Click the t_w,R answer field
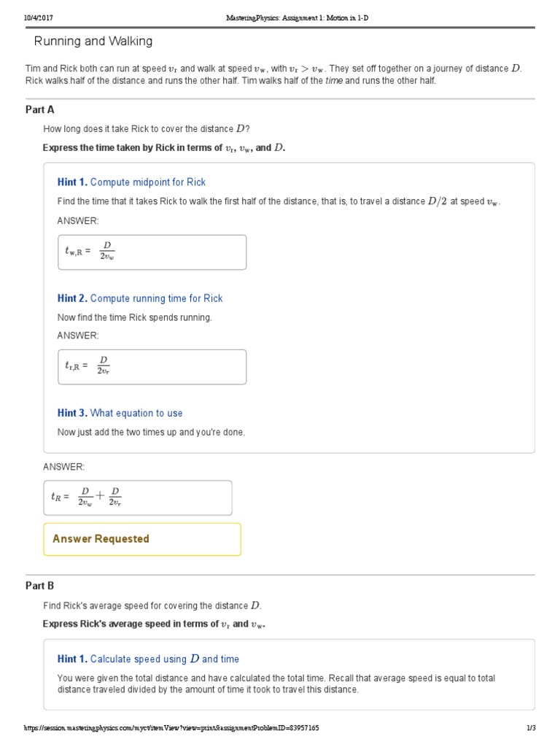This screenshot has height=747, width=560. coord(152,252)
